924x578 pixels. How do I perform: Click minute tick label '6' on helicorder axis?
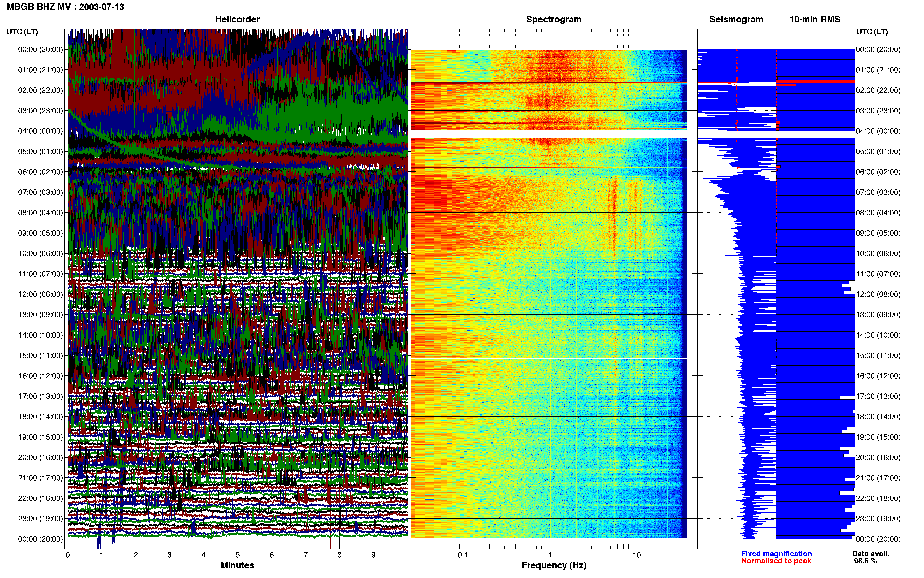point(272,555)
